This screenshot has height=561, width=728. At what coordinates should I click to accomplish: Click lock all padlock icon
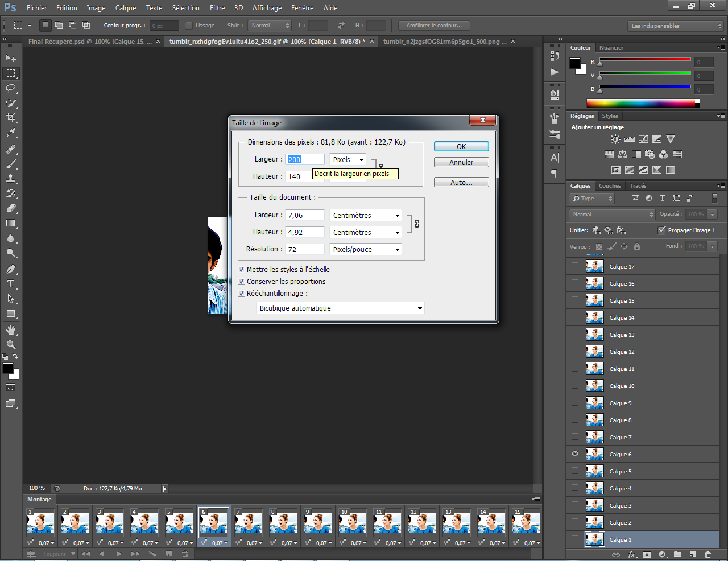pyautogui.click(x=637, y=246)
